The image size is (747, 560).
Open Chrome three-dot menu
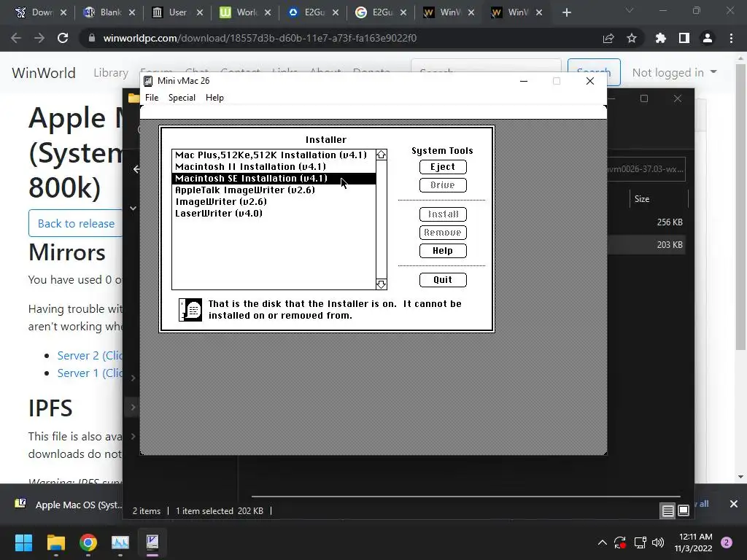[x=731, y=38]
